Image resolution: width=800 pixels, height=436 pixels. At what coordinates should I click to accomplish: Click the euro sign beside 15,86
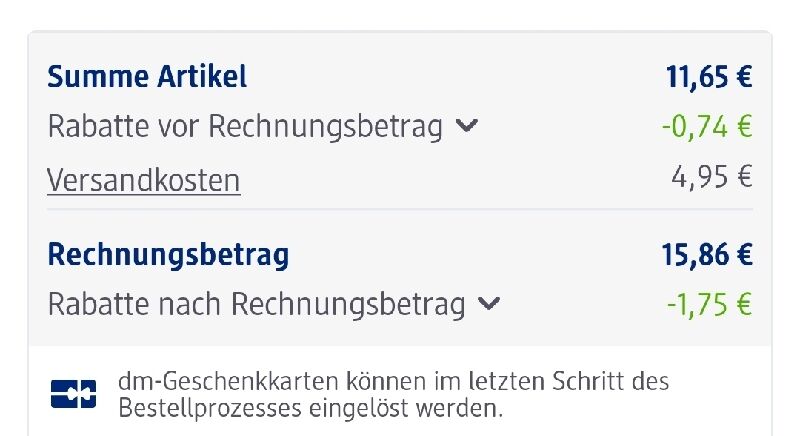point(744,254)
